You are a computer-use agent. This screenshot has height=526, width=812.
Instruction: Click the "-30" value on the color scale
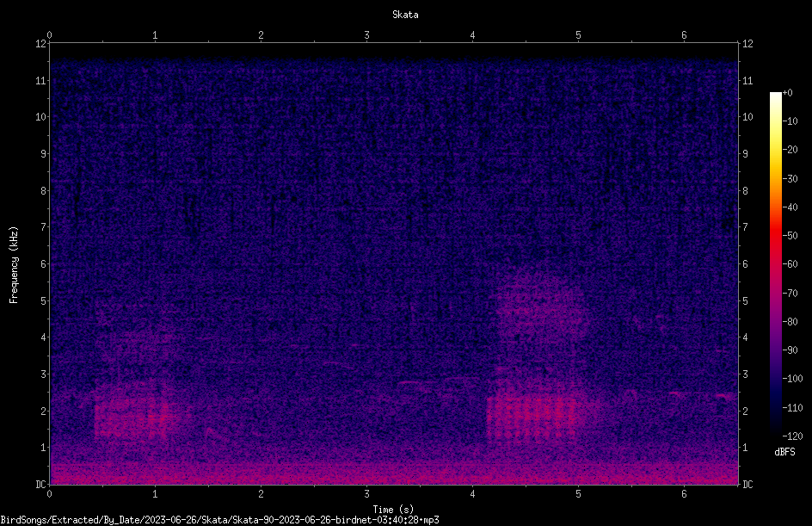[790, 179]
